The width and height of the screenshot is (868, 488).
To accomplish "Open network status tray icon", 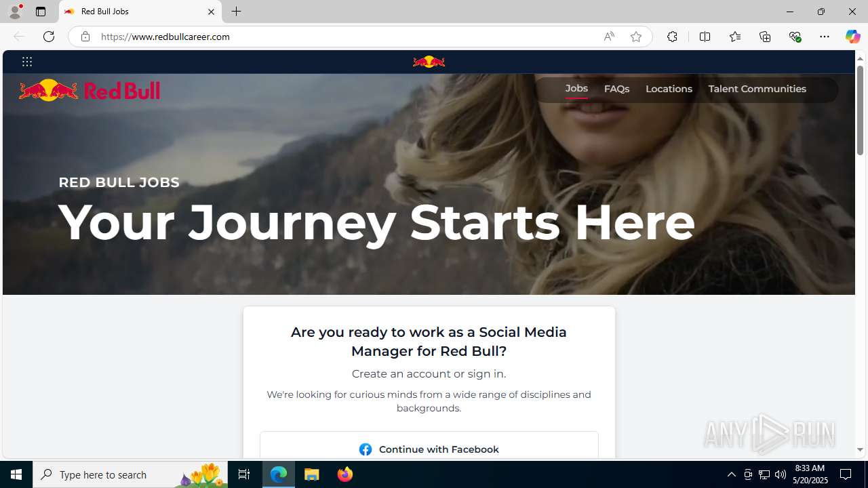I will 764,474.
